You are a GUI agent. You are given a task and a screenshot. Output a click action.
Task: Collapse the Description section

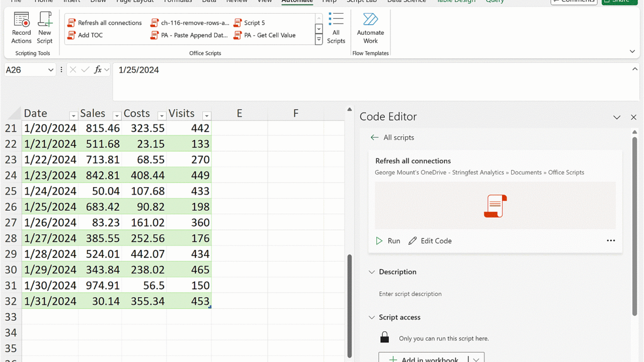(x=372, y=272)
